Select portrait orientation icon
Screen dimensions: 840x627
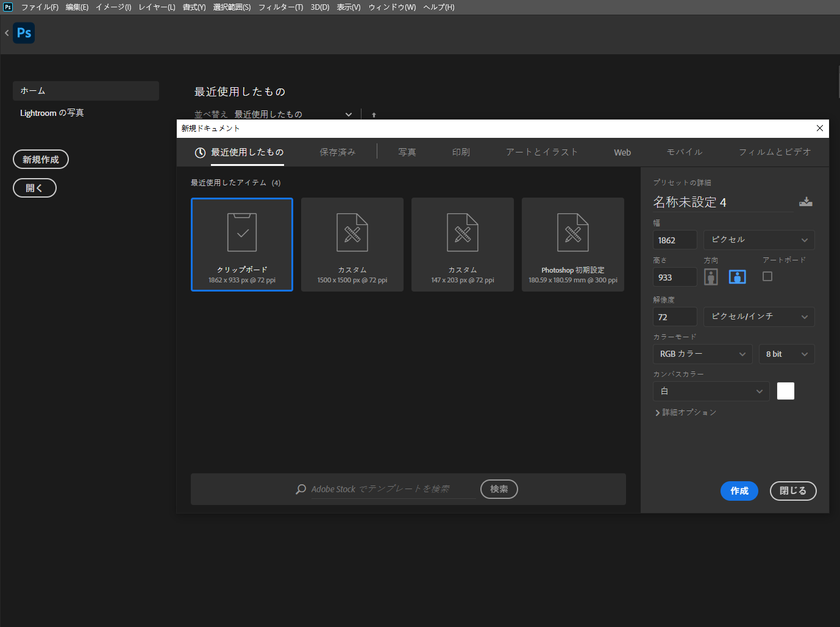click(x=711, y=277)
